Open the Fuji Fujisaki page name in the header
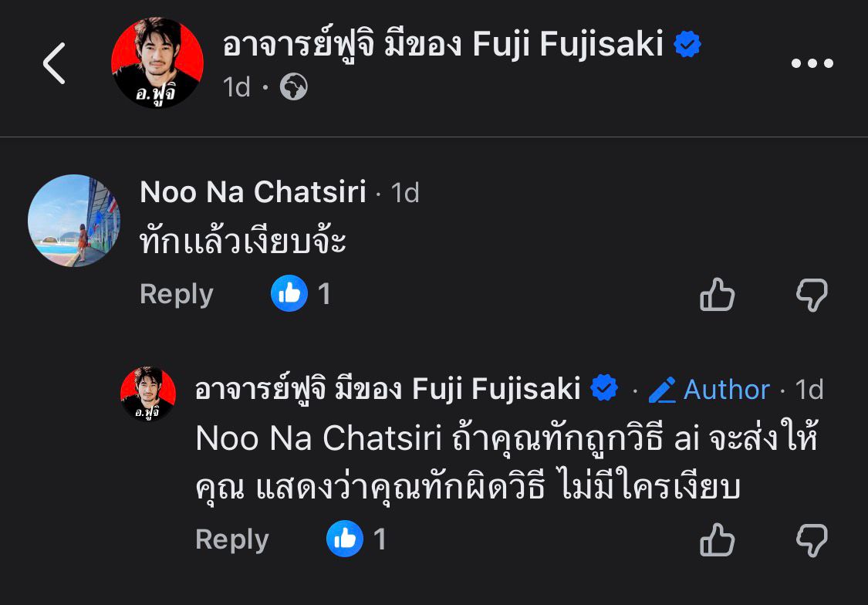 pyautogui.click(x=443, y=46)
